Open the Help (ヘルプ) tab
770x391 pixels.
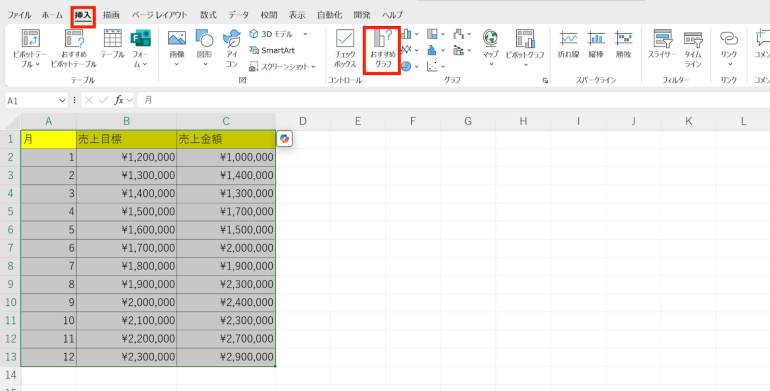392,15
